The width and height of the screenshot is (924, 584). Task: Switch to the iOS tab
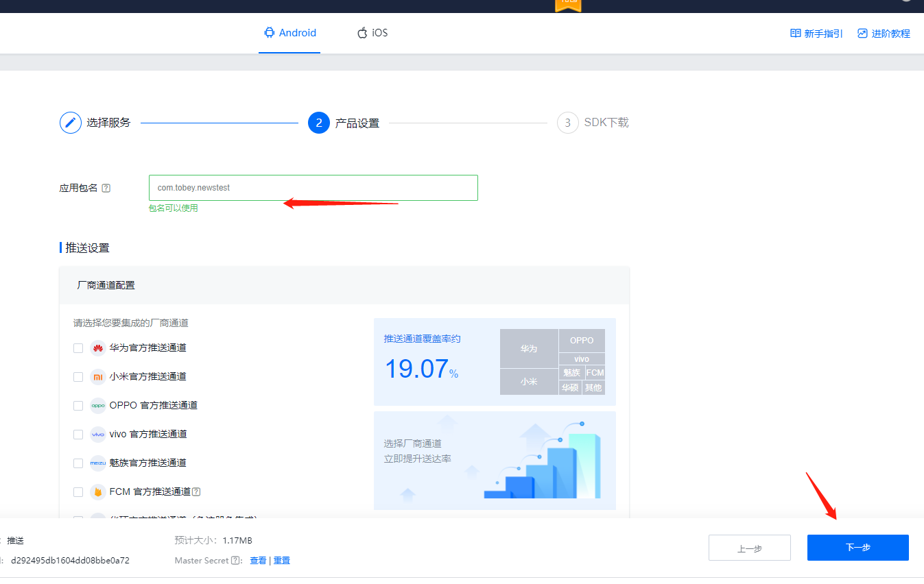[372, 32]
